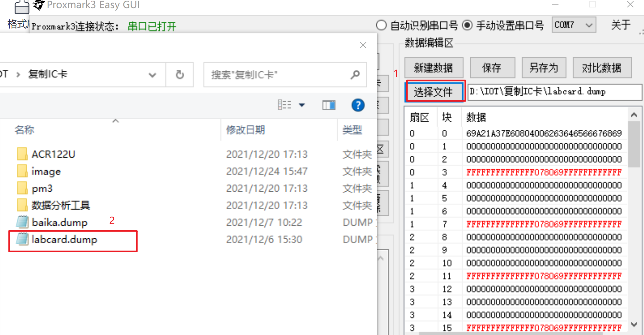Click the baika.dump file icon

pyautogui.click(x=21, y=222)
